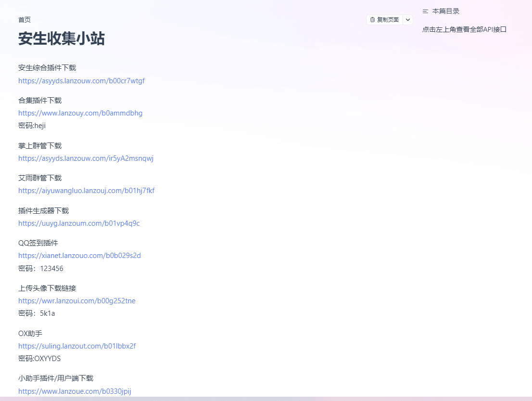Click the password text 密码:heji

[32, 126]
